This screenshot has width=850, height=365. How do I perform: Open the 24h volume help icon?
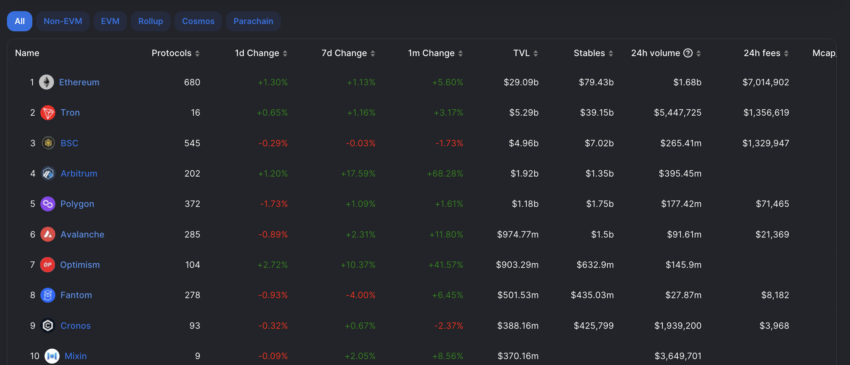688,53
